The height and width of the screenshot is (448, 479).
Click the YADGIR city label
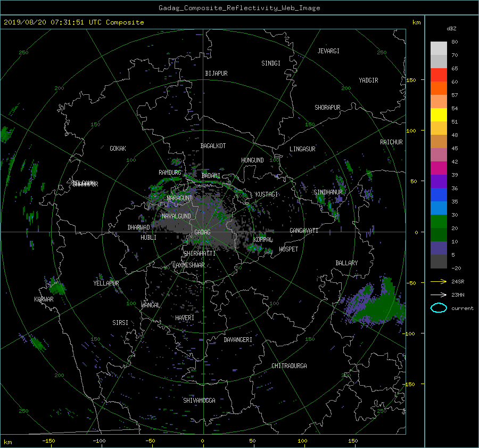point(368,80)
